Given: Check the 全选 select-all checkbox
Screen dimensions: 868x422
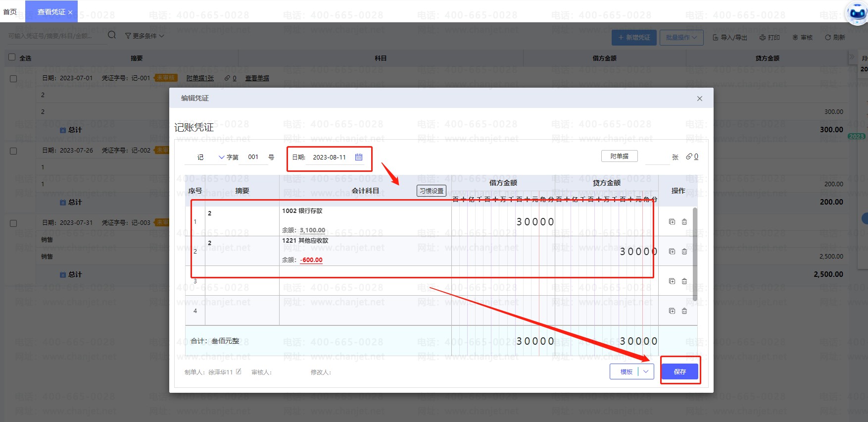Looking at the screenshot, I should pyautogui.click(x=12, y=57).
